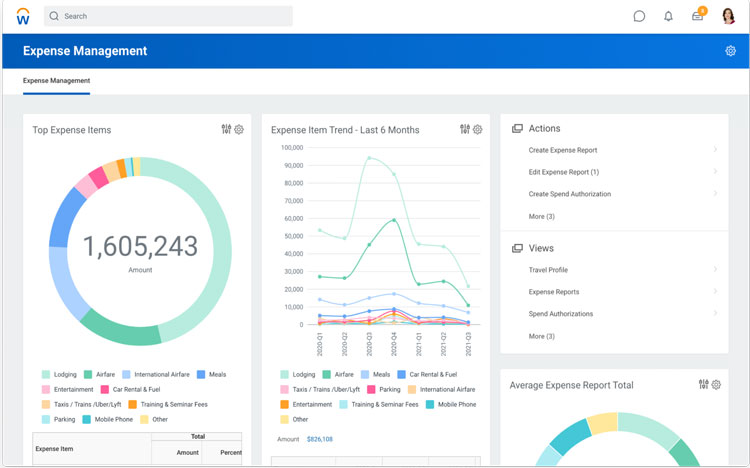Open Top Expense Items gear settings

[x=239, y=129]
